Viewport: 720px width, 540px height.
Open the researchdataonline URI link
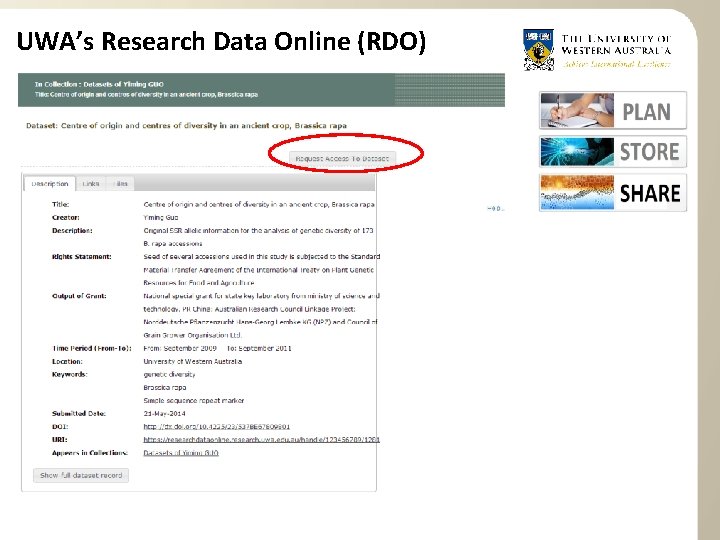coord(261,439)
